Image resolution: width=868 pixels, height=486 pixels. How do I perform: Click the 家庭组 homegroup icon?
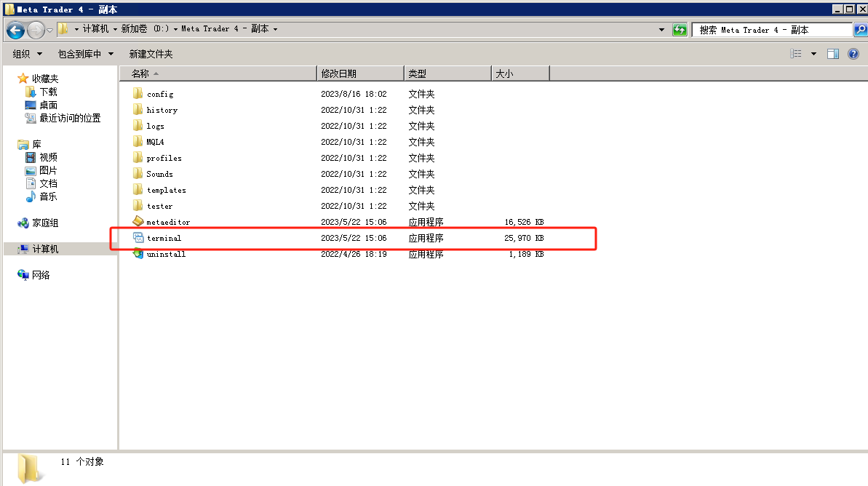23,223
